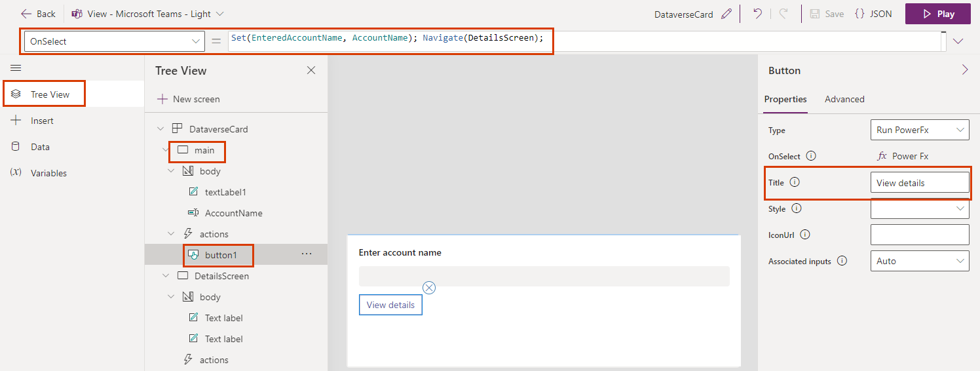Show info for OnSelect property
This screenshot has height=371, width=980.
tap(811, 156)
